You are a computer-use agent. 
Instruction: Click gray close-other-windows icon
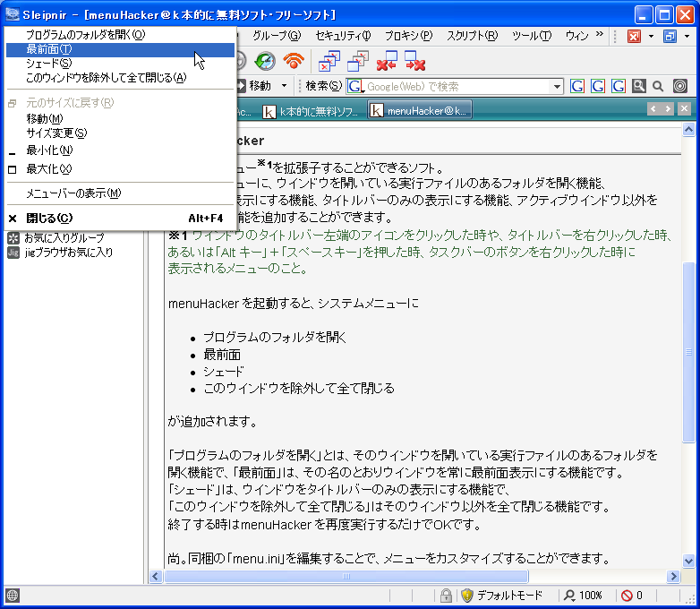[x=358, y=61]
